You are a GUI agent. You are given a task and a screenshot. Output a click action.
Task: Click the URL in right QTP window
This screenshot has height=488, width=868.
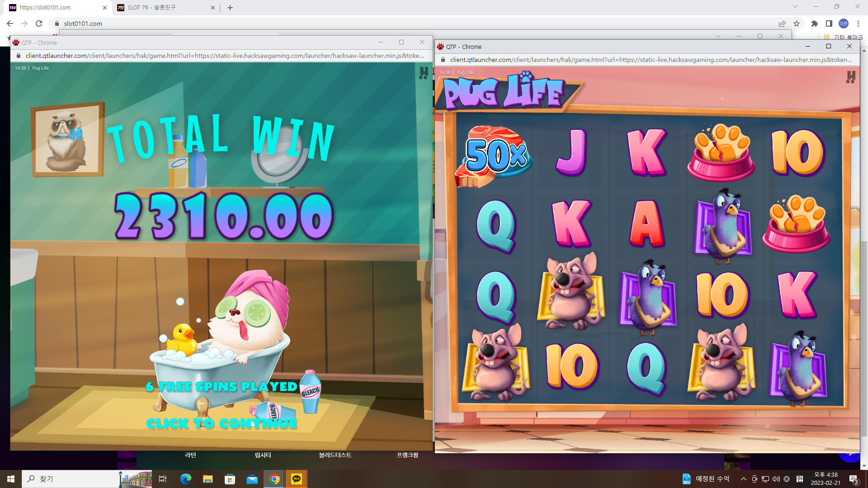(x=651, y=60)
